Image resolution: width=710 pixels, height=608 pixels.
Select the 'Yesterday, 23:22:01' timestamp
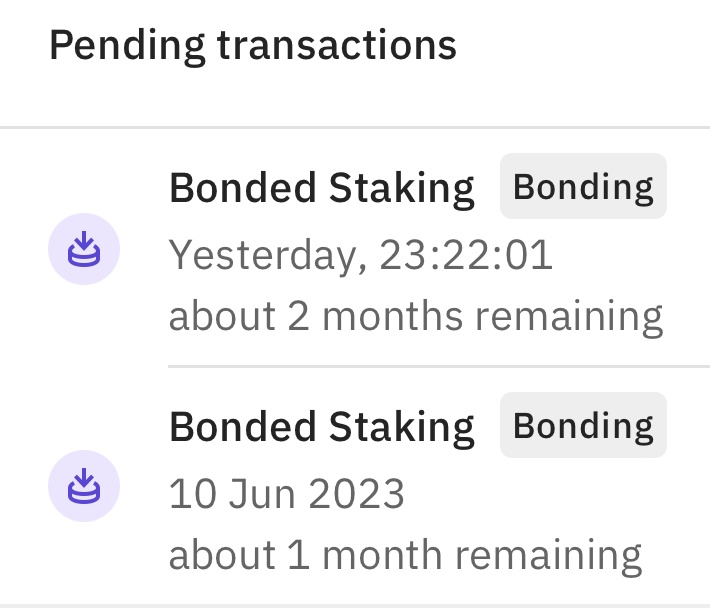pyautogui.click(x=360, y=255)
